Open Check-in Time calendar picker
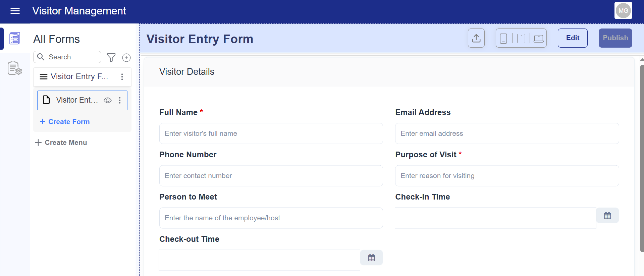 [607, 216]
